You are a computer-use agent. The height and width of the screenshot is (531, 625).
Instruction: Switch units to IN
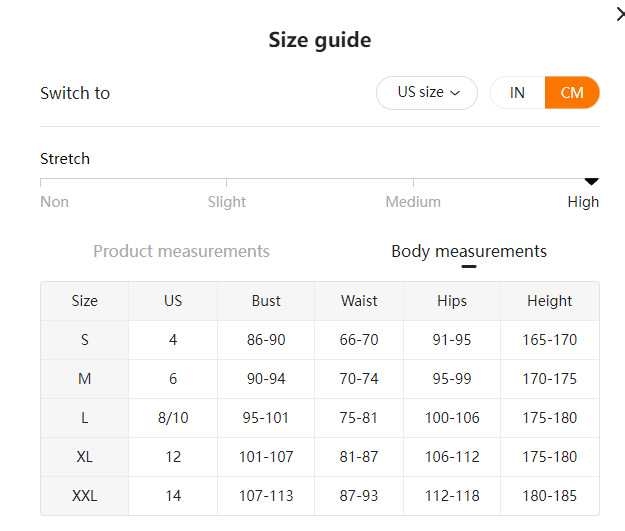517,92
